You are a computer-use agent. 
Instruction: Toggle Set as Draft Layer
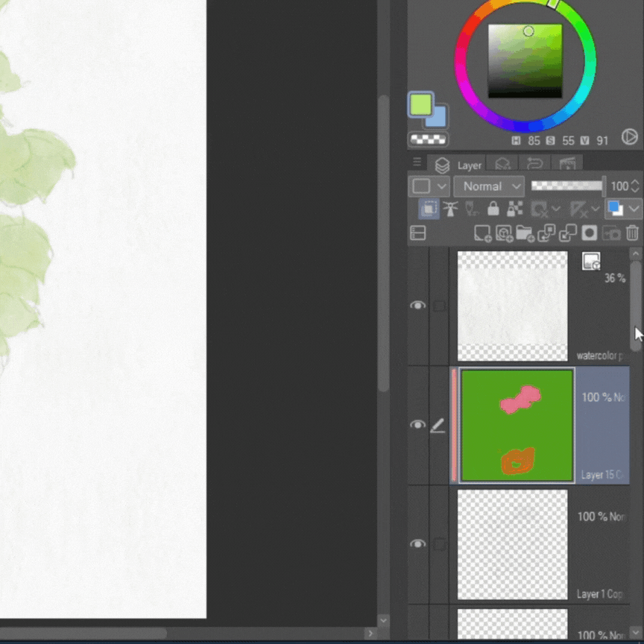coord(472,209)
